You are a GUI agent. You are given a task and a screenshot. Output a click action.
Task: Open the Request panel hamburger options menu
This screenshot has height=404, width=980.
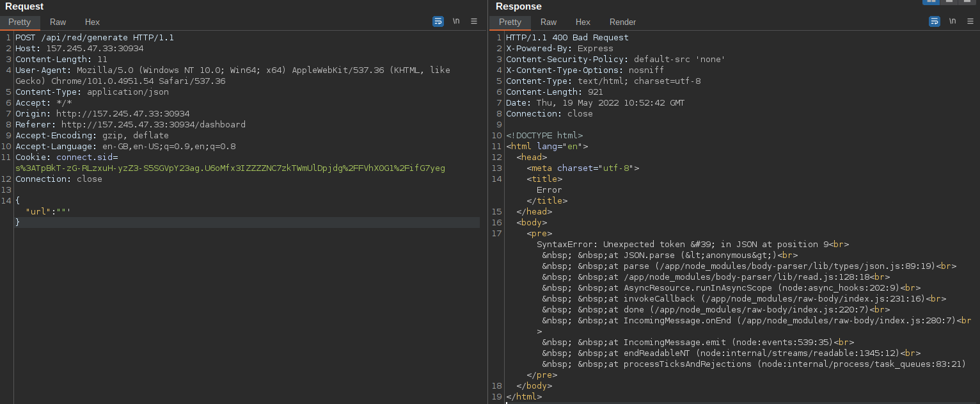point(474,21)
